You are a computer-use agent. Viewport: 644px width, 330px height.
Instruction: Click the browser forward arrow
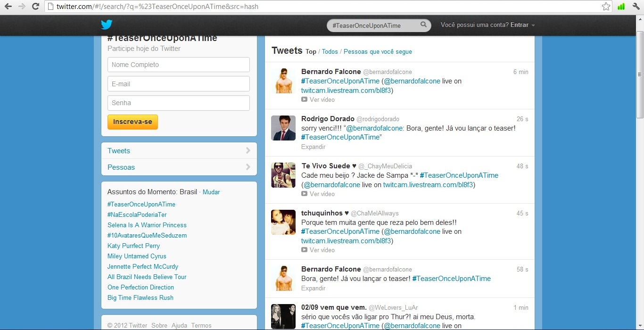pyautogui.click(x=22, y=7)
